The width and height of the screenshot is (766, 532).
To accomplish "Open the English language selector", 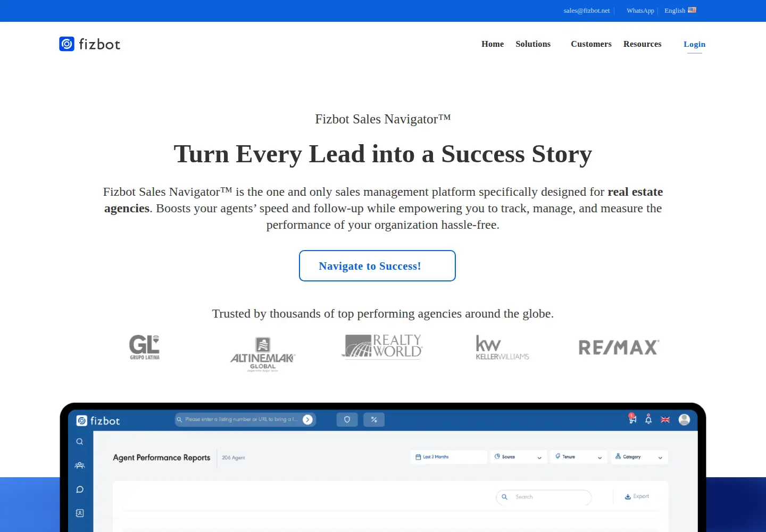I will (680, 11).
